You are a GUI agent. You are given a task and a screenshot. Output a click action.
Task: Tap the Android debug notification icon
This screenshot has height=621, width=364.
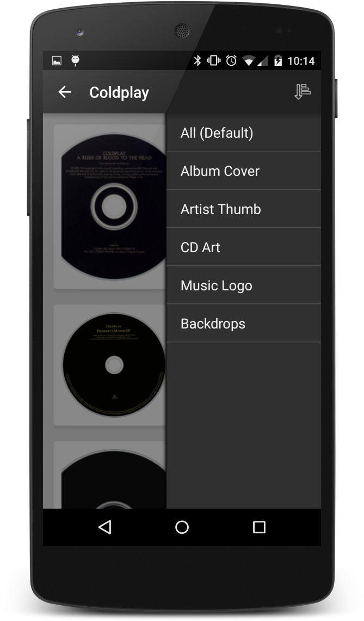(x=75, y=60)
